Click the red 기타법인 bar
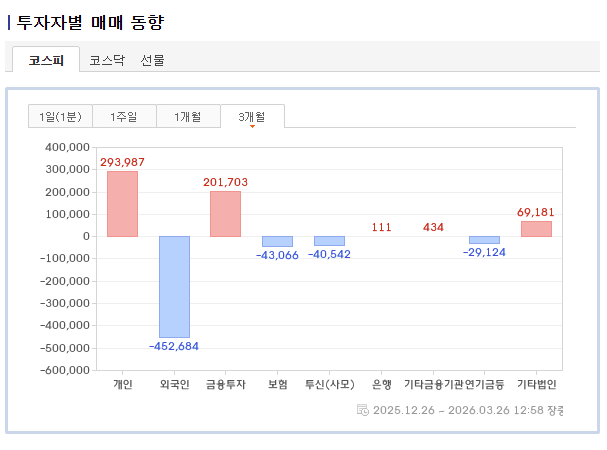Image resolution: width=607 pixels, height=450 pixels. click(536, 229)
